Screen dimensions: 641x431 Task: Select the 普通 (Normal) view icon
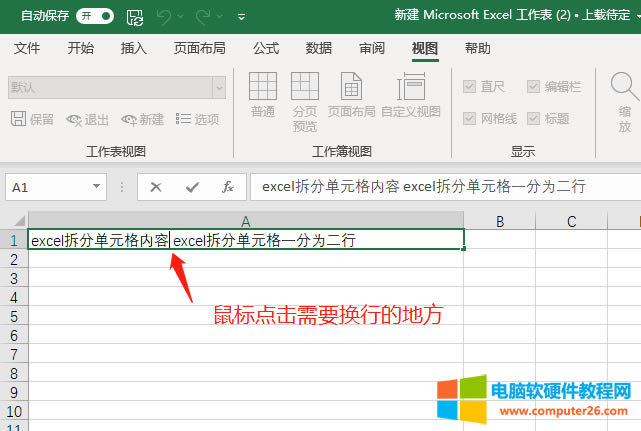(x=263, y=95)
